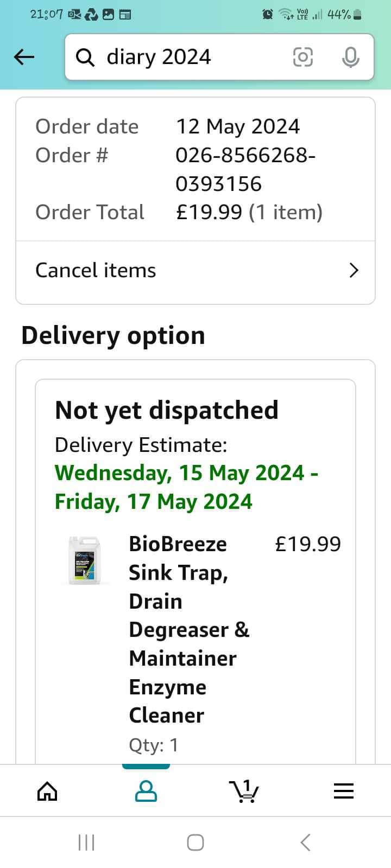Screen dimensions: 391x868
Task: Tap the battery 44% indicator
Action: 344,15
